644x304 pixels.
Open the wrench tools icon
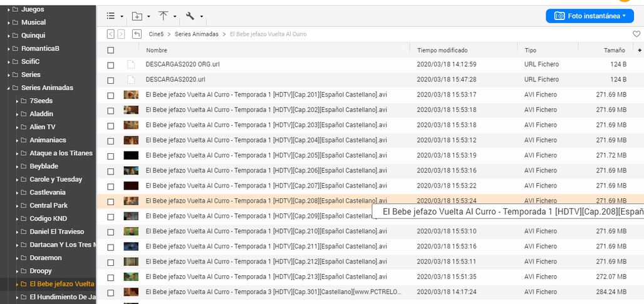(190, 16)
